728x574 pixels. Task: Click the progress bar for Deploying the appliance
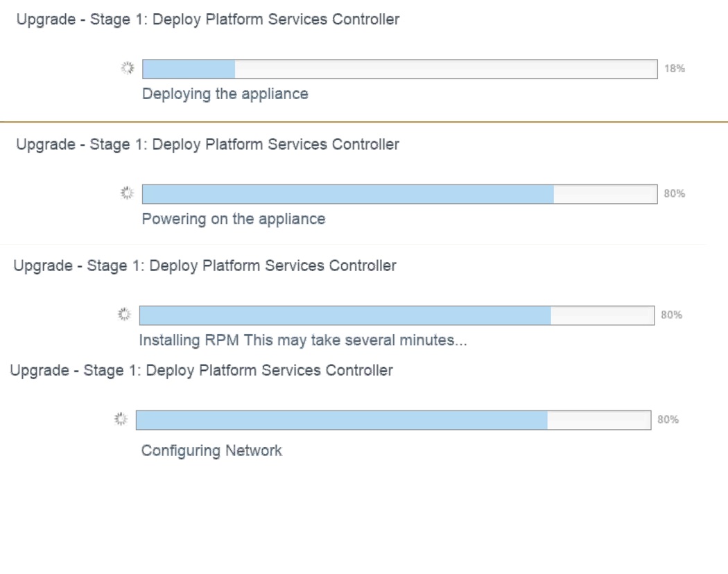tap(399, 69)
